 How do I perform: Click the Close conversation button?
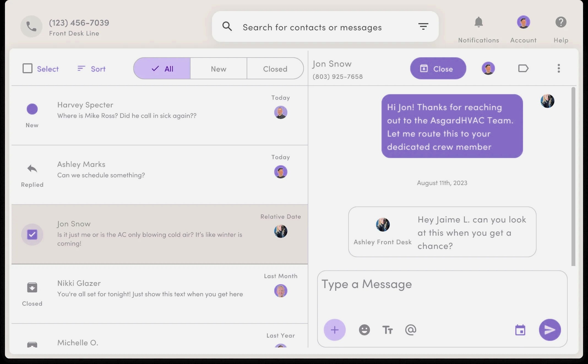pos(438,68)
